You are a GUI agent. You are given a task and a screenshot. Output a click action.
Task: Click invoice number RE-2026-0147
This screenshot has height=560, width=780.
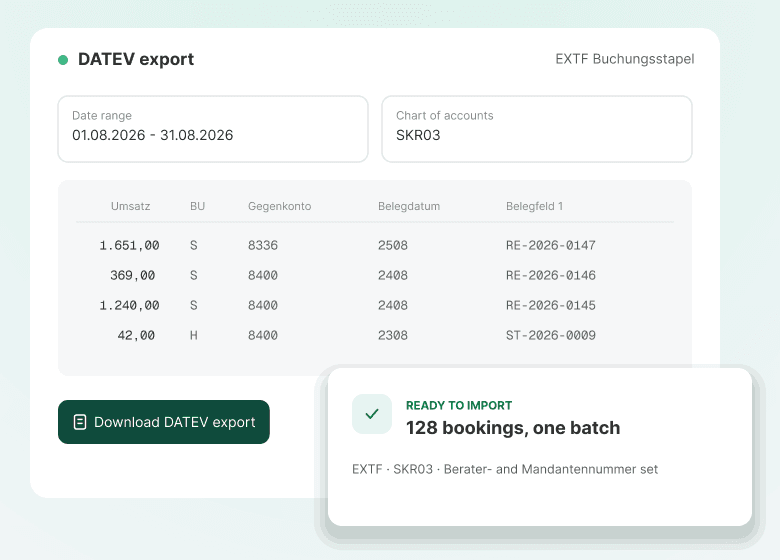pos(551,245)
